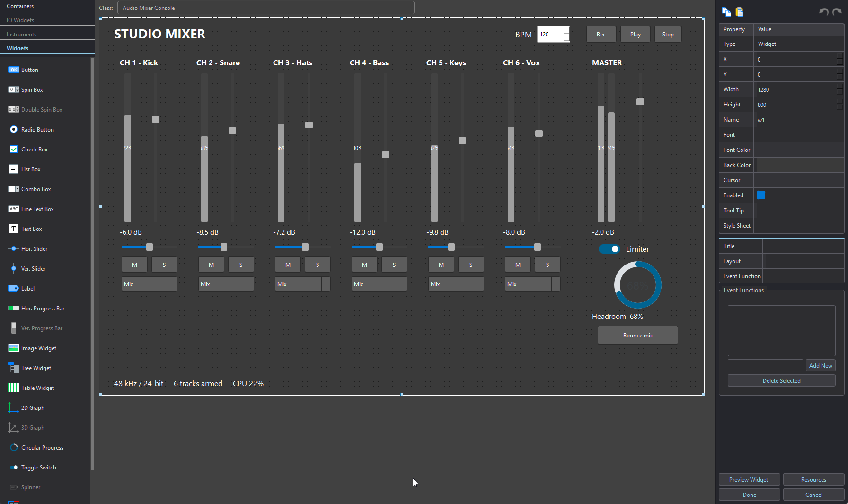Open the Containers category tab
This screenshot has height=504, width=848.
coord(47,6)
